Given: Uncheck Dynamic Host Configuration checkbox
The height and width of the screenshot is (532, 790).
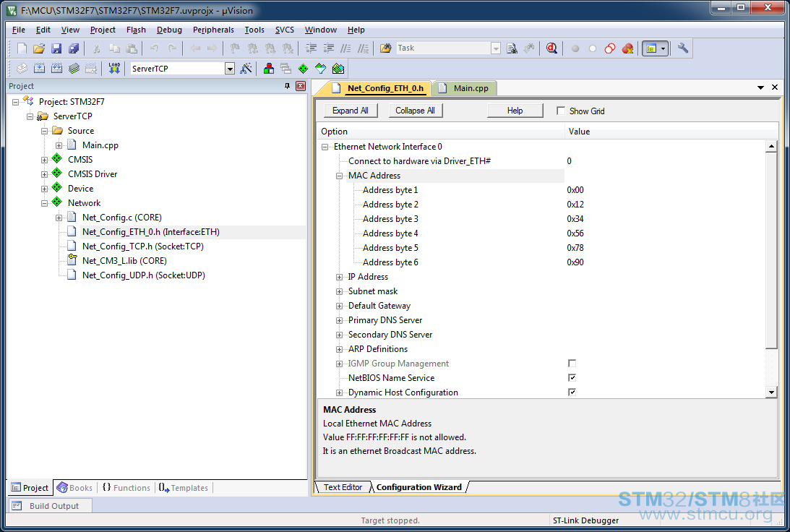Looking at the screenshot, I should [572, 392].
